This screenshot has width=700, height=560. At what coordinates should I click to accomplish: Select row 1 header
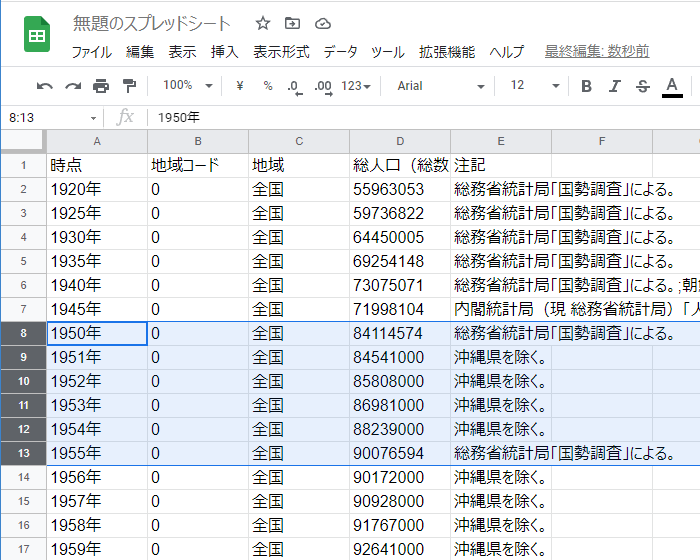pos(23,166)
